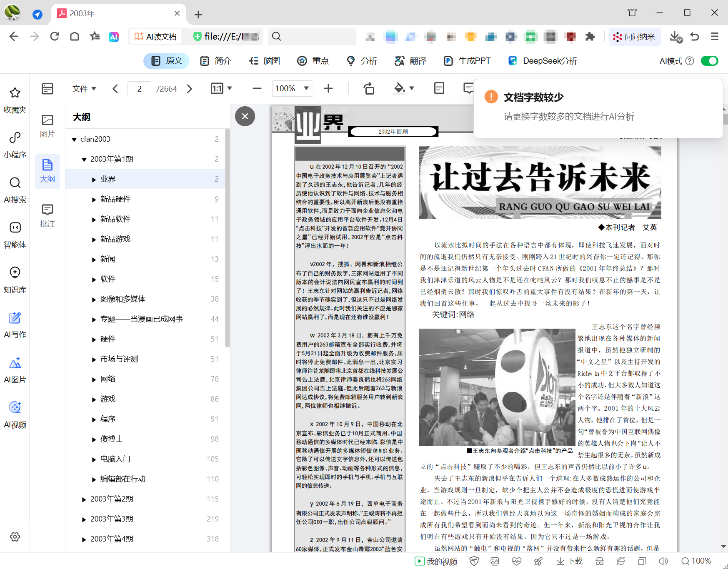Switch to the DeepSeek分析 tab
Screen dimensions: 728x569
(542, 61)
